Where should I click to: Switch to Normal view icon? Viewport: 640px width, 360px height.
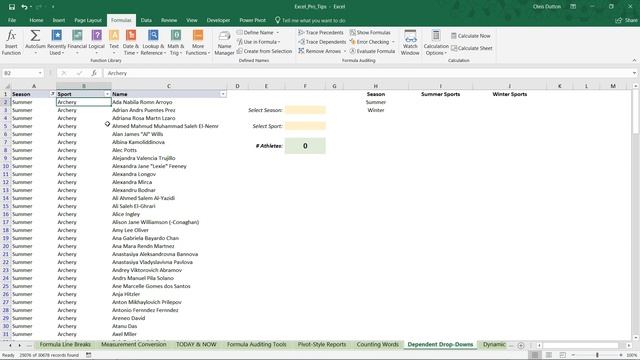(535, 355)
